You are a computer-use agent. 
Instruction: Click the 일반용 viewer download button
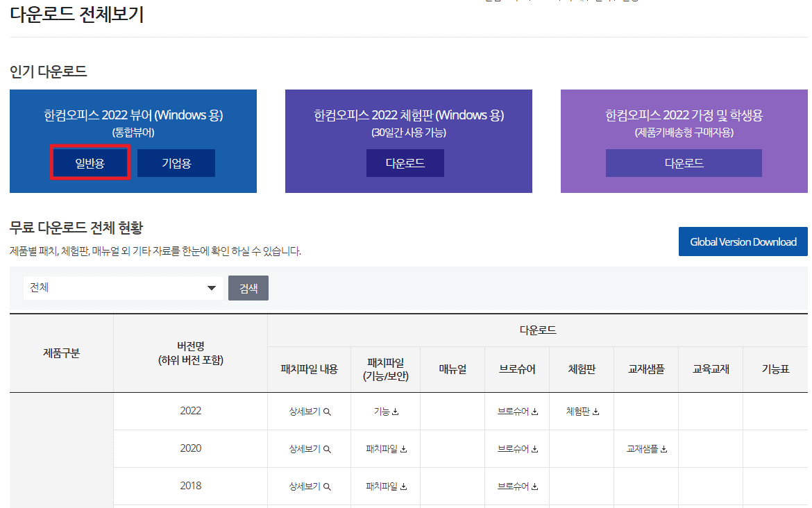(x=90, y=163)
